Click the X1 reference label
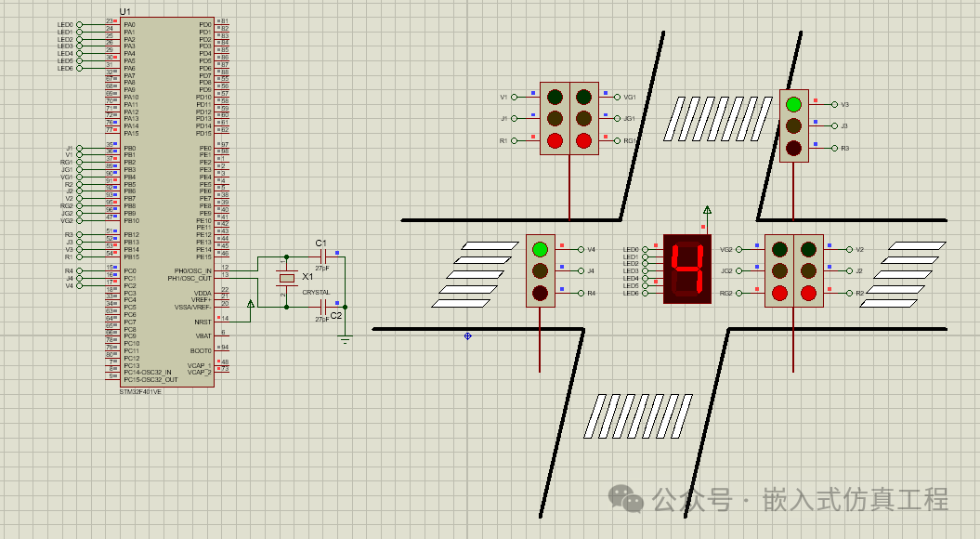This screenshot has width=980, height=539. tap(307, 276)
